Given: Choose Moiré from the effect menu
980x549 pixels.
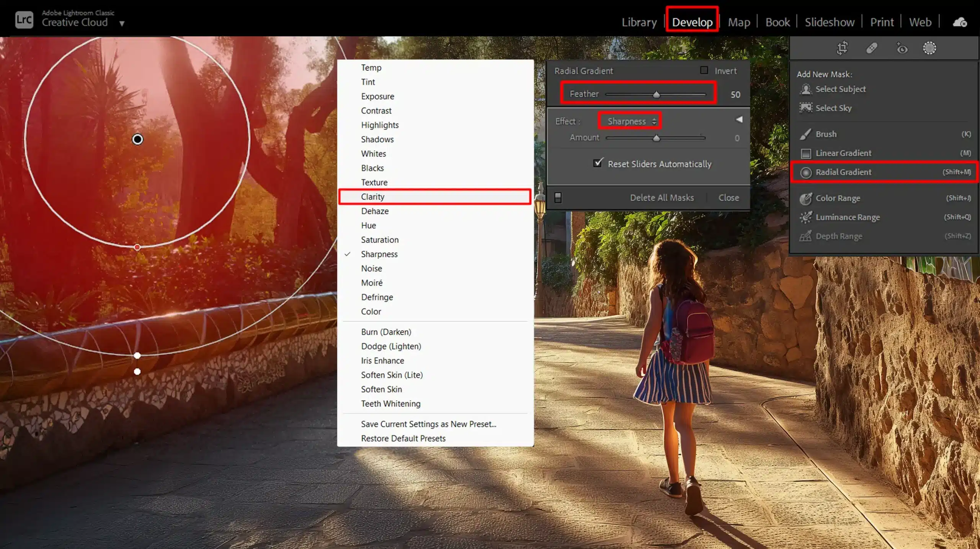Looking at the screenshot, I should click(435, 283).
